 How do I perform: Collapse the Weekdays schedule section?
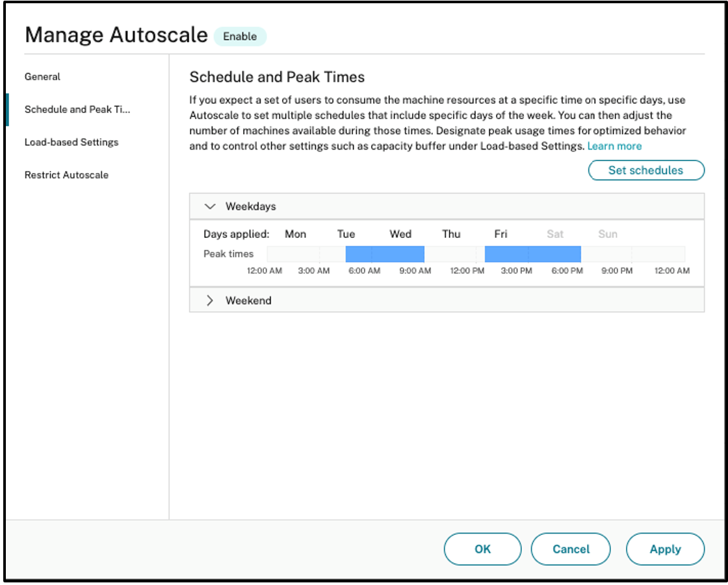(210, 206)
